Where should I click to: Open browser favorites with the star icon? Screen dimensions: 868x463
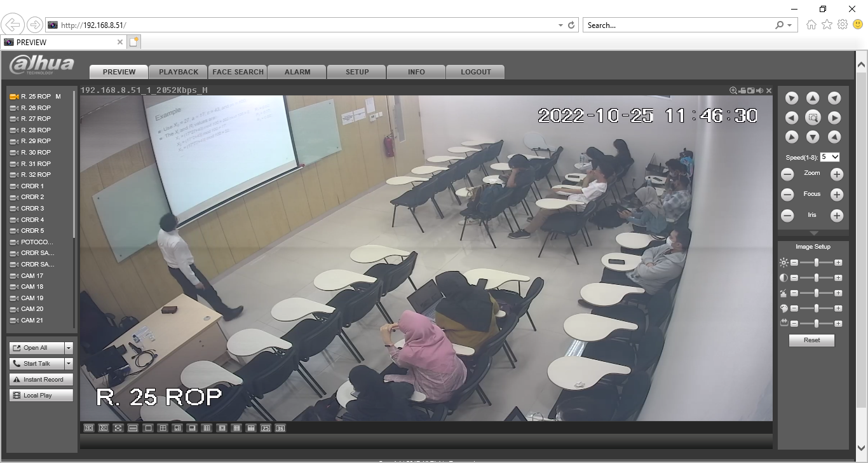(827, 25)
